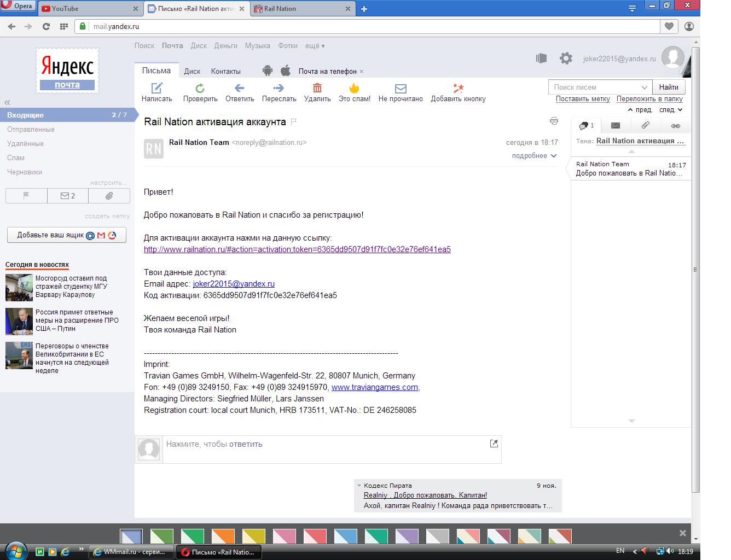Switch to WMmail.ru taskbar window
This screenshot has width=731, height=560.
[x=131, y=552]
